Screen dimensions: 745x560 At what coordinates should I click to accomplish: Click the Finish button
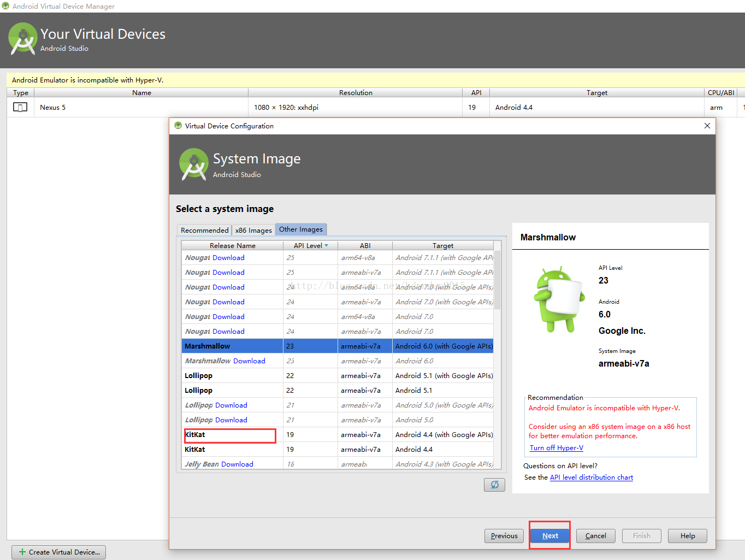click(x=641, y=535)
